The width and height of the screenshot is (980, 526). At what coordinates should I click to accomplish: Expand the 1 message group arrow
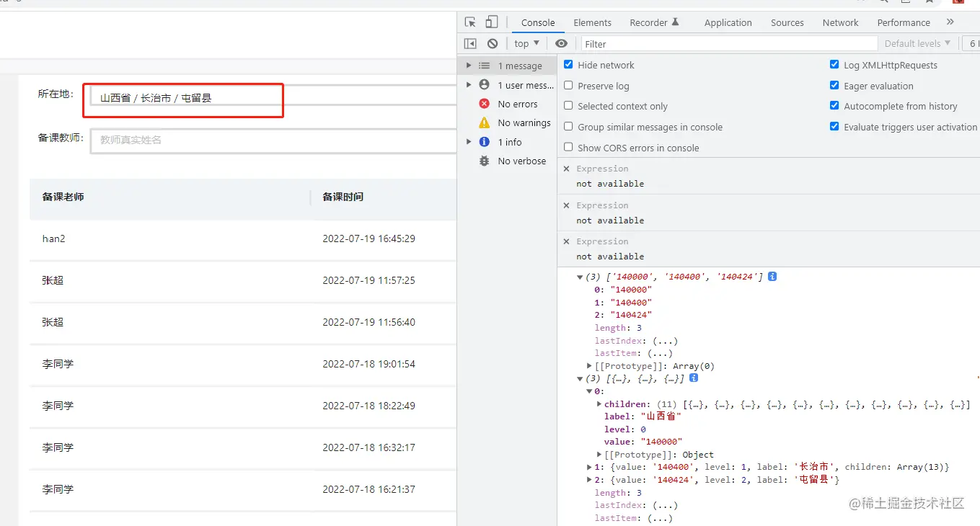coord(469,66)
